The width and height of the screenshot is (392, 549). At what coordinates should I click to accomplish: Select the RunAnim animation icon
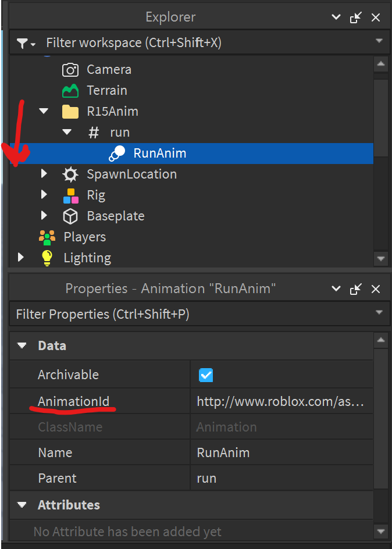pos(117,153)
